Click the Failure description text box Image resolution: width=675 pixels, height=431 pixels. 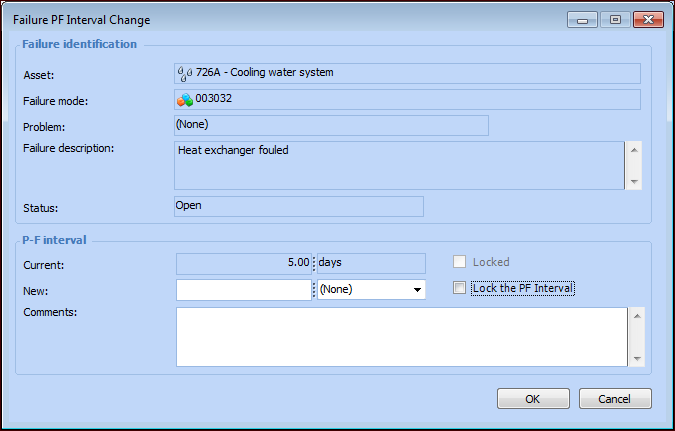pos(400,165)
